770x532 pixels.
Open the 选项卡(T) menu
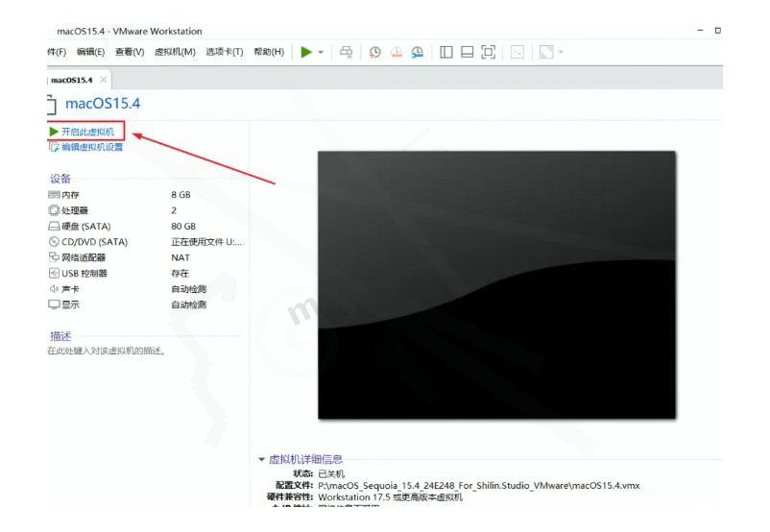pos(225,52)
